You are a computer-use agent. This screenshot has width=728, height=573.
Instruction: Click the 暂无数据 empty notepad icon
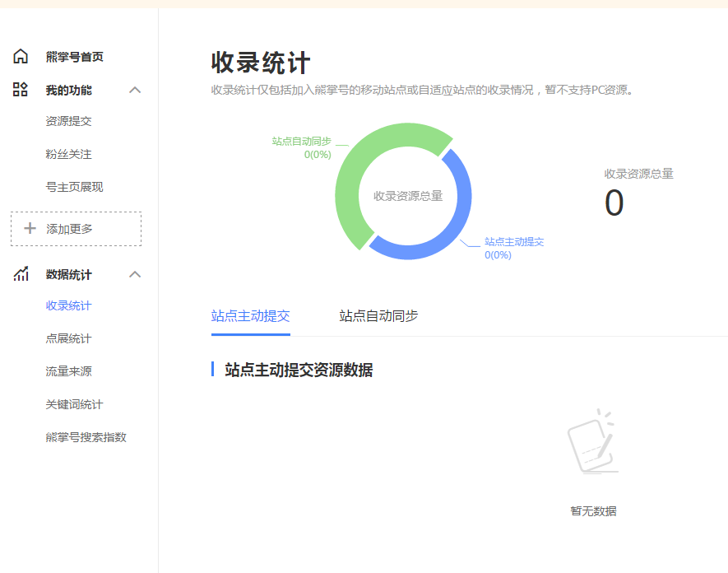(x=592, y=443)
